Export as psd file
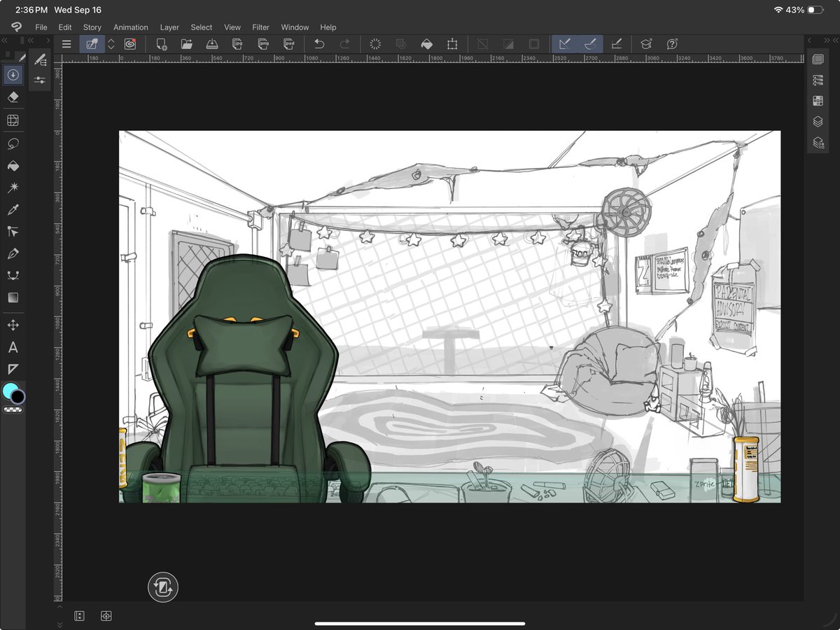The image size is (840, 630). coord(288,44)
